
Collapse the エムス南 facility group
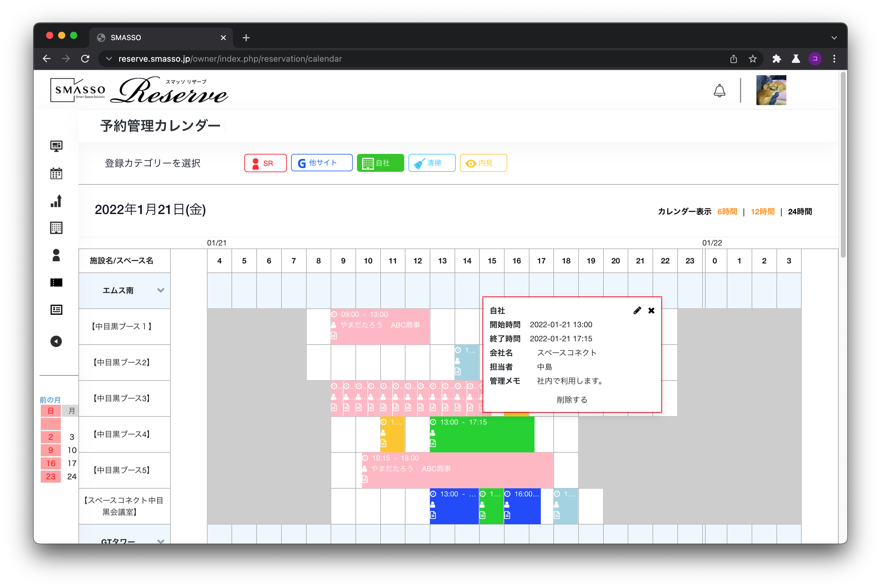coord(161,290)
